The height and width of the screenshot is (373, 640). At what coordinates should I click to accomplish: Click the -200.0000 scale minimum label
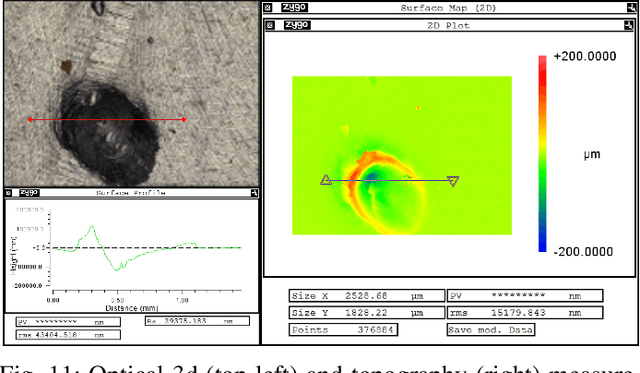click(583, 252)
